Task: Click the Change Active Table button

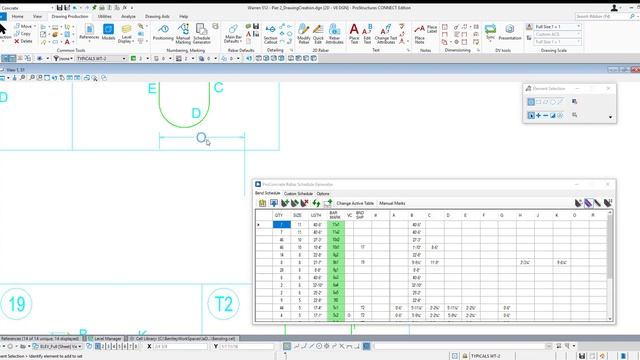Action: point(355,203)
